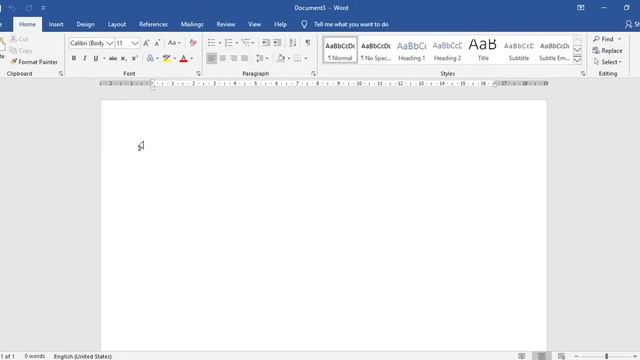The image size is (640, 360).
Task: Switch to Print Layout view
Action: (542, 356)
